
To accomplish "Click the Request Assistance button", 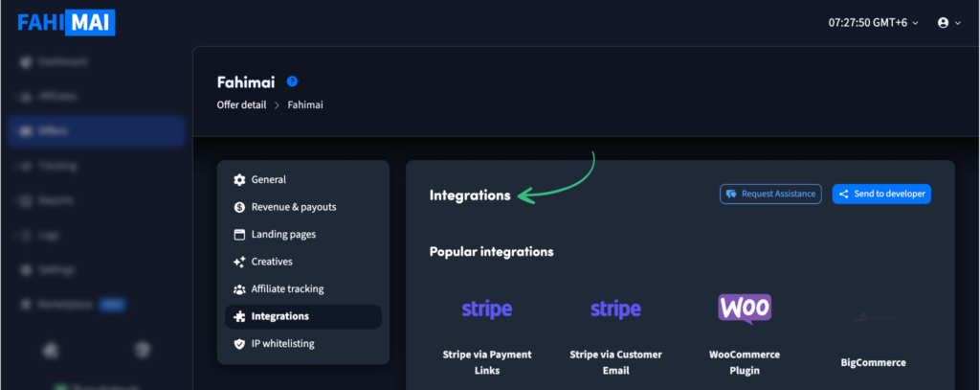I will pyautogui.click(x=770, y=194).
